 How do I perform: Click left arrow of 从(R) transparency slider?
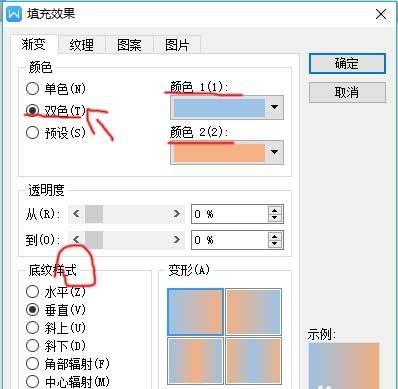coord(76,214)
